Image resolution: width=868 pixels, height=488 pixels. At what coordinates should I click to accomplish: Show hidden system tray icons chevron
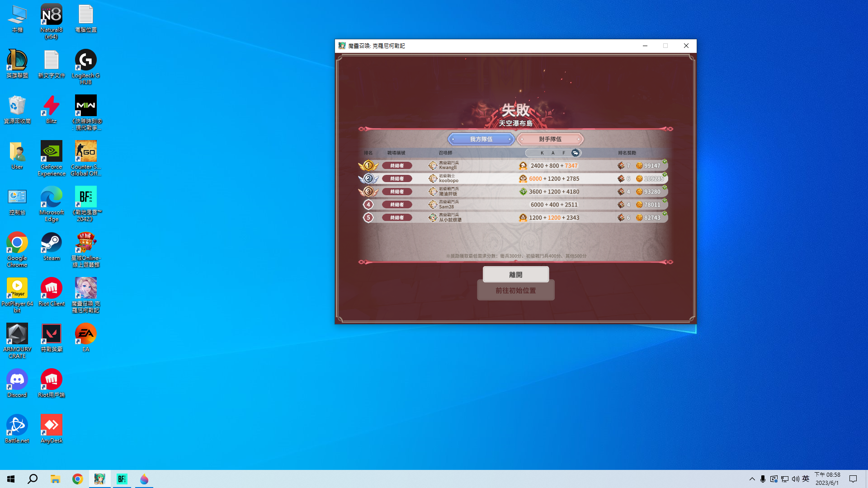pyautogui.click(x=752, y=479)
